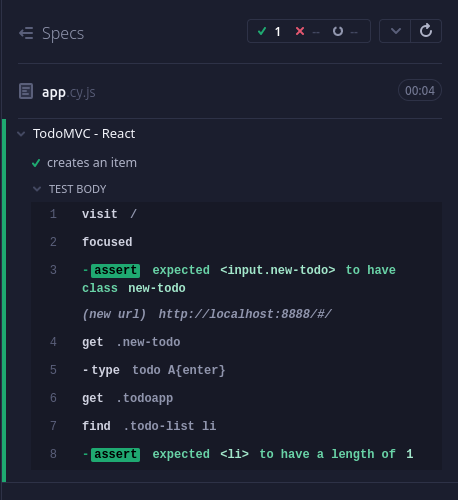The image size is (458, 500).
Task: Collapse the TodoMVC - React suite chevron
Action: (x=21, y=134)
